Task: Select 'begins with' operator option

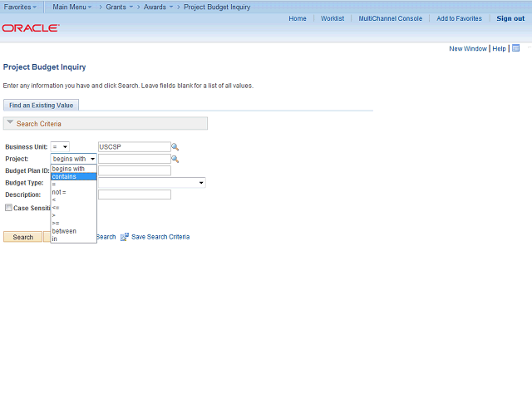Action: tap(74, 169)
